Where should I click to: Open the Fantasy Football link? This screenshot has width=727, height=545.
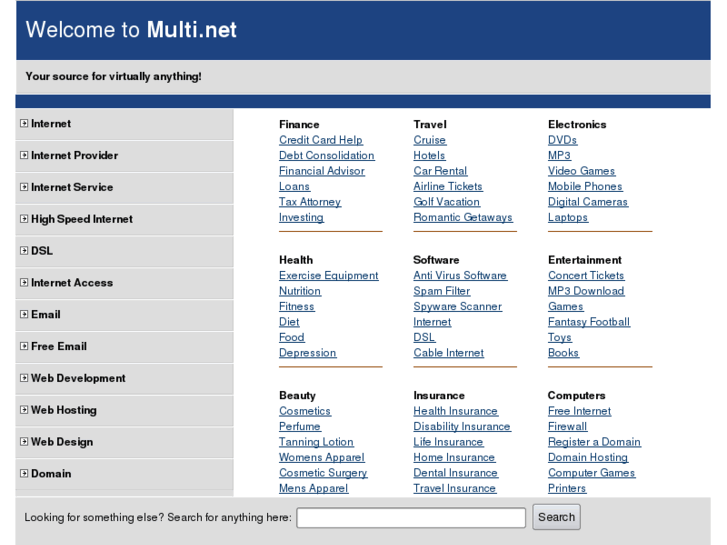tap(589, 322)
